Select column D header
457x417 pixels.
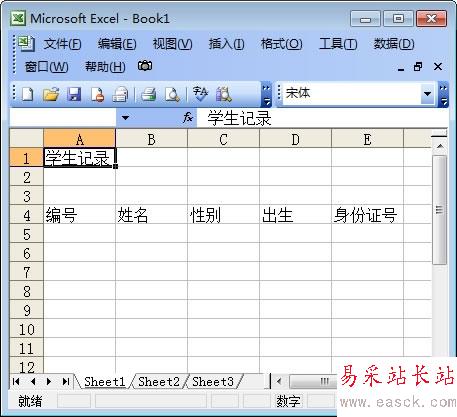pos(296,139)
